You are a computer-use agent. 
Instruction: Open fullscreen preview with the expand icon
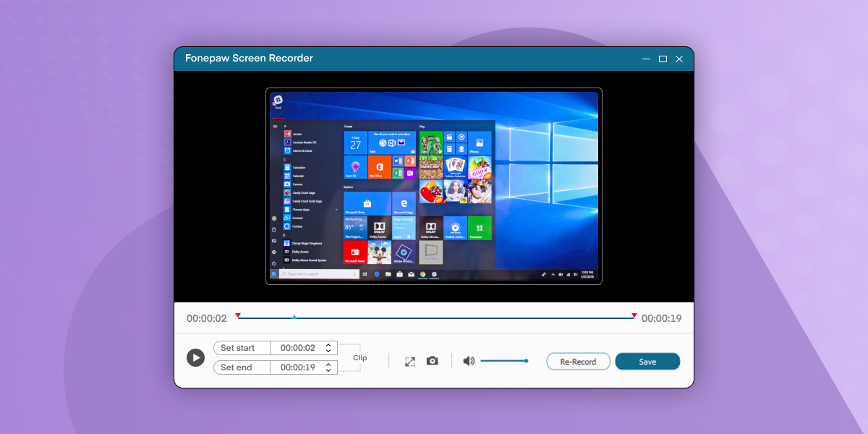(x=409, y=361)
